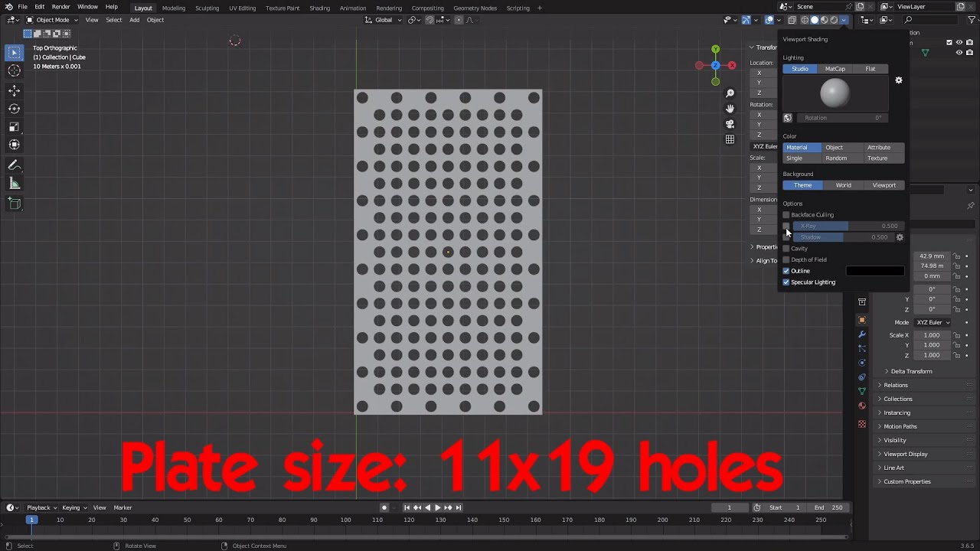This screenshot has height=551, width=980.
Task: Select the Measure tool
Action: (14, 184)
